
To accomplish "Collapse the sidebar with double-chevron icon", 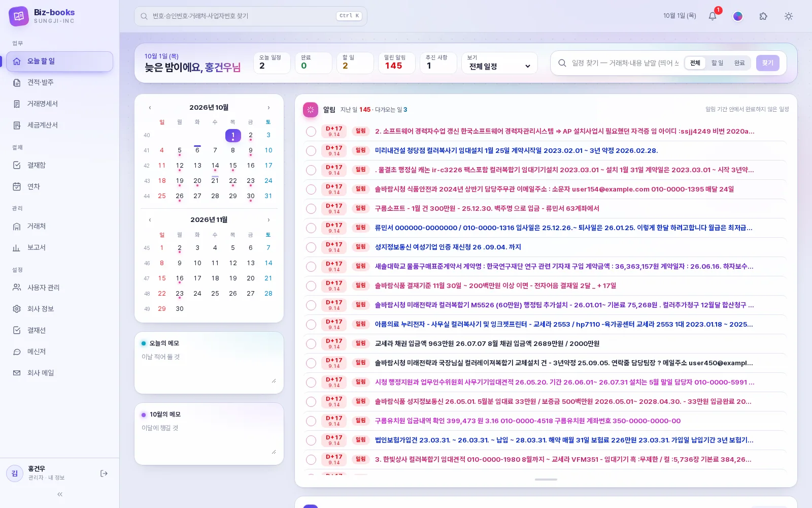I will click(60, 494).
